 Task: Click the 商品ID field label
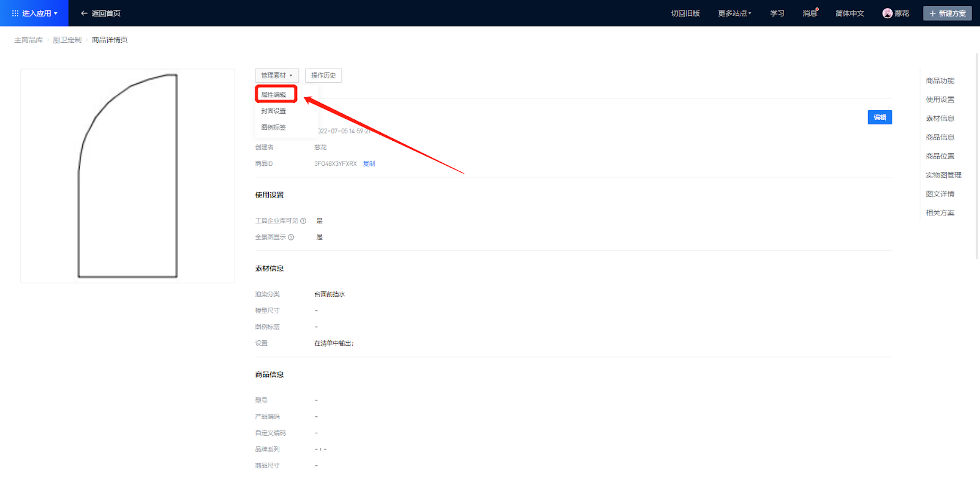[x=264, y=164]
